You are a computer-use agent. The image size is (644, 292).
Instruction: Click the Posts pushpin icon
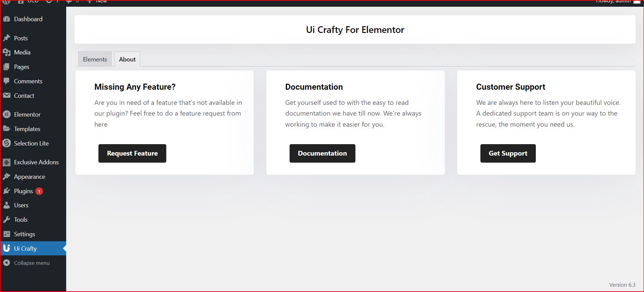click(x=7, y=38)
